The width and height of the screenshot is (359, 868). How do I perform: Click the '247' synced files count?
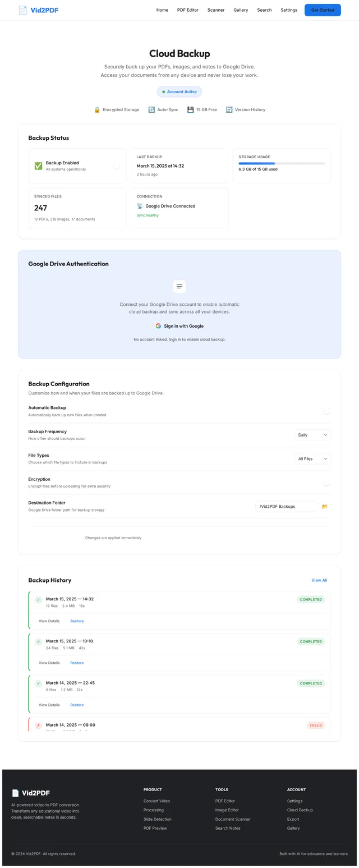pos(40,208)
